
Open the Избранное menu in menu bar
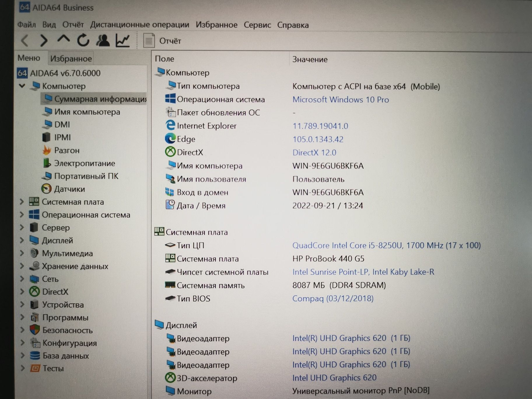coord(216,25)
